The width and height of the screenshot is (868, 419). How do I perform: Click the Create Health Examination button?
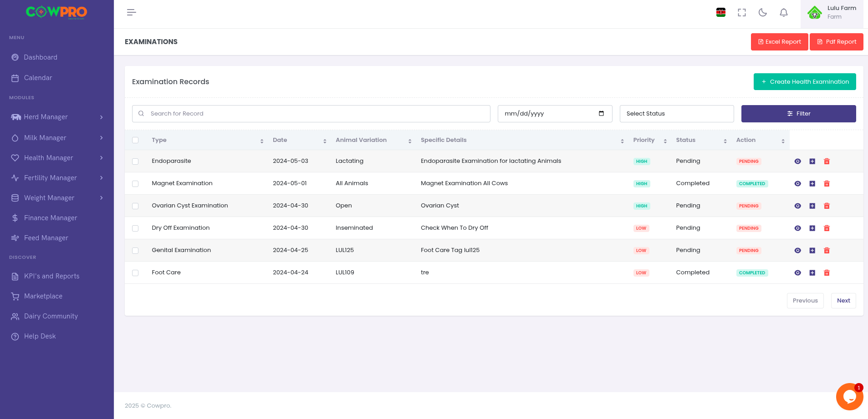click(x=804, y=81)
